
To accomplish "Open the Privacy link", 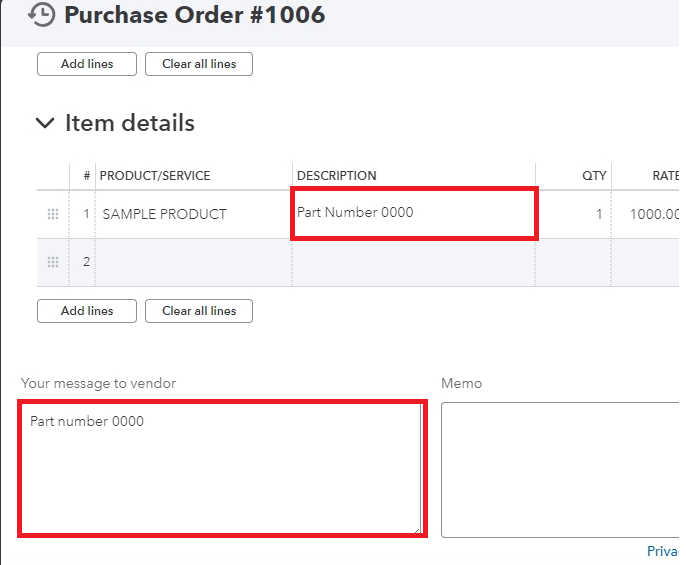I will (x=663, y=551).
